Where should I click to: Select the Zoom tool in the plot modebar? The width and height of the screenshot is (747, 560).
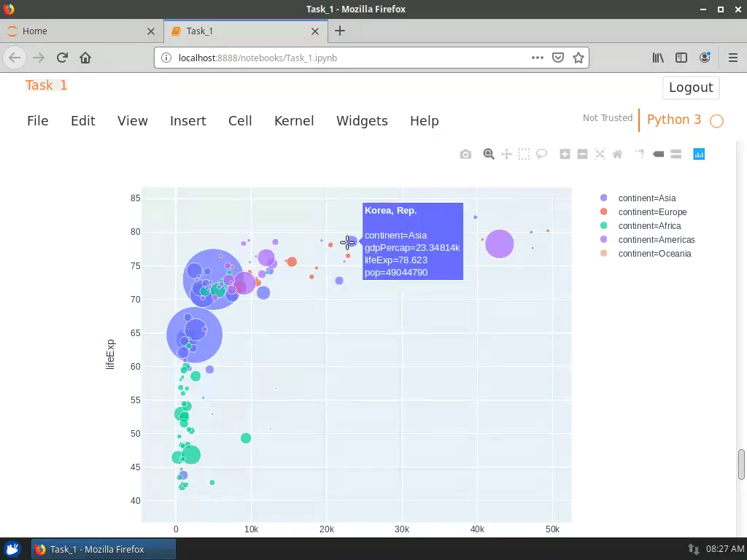(489, 154)
